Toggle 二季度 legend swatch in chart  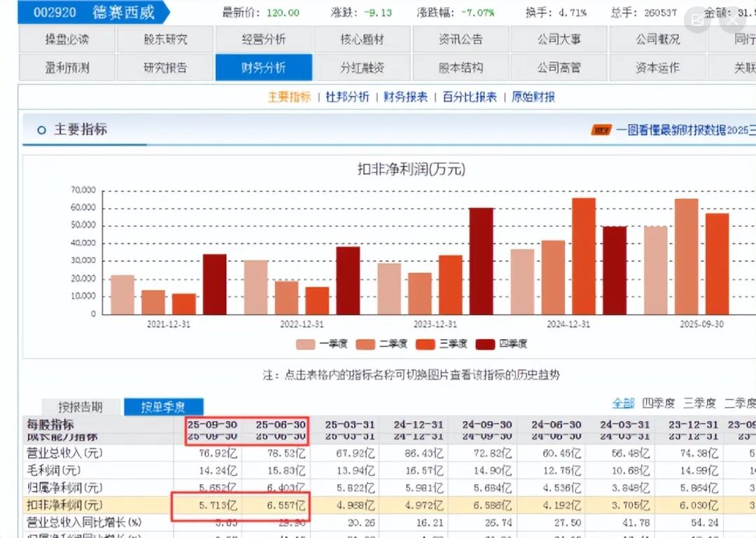[365, 344]
